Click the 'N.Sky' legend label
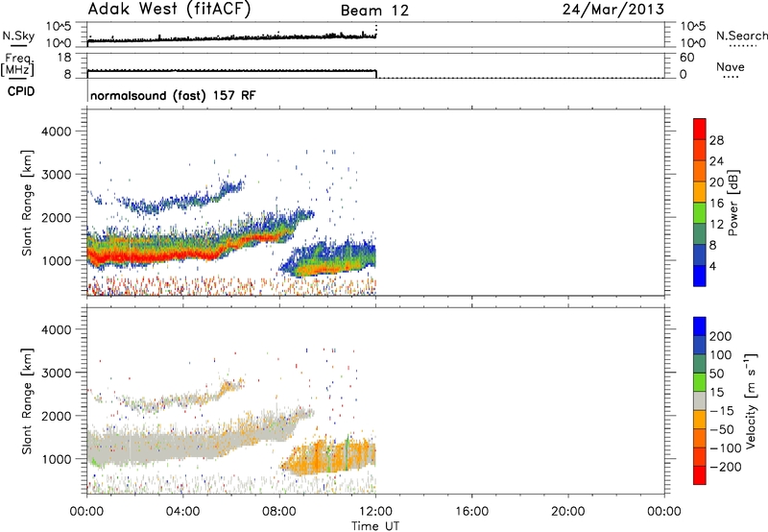Screen dimensions: 768x532 (x=18, y=36)
